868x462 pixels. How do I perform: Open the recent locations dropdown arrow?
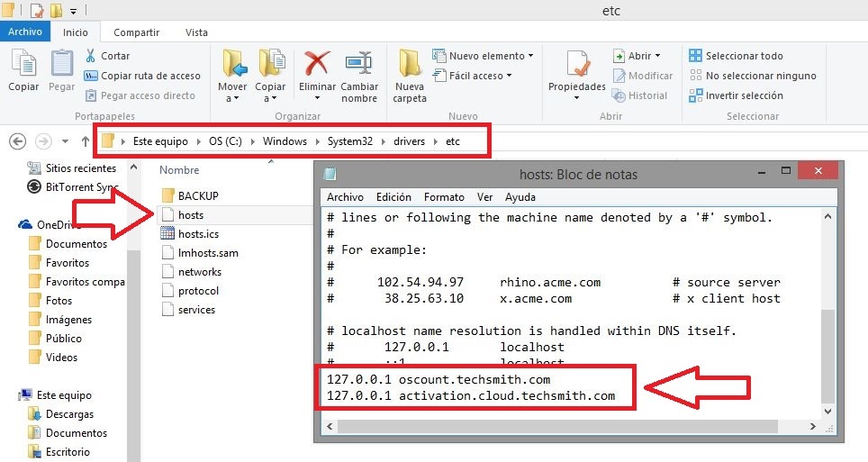66,141
